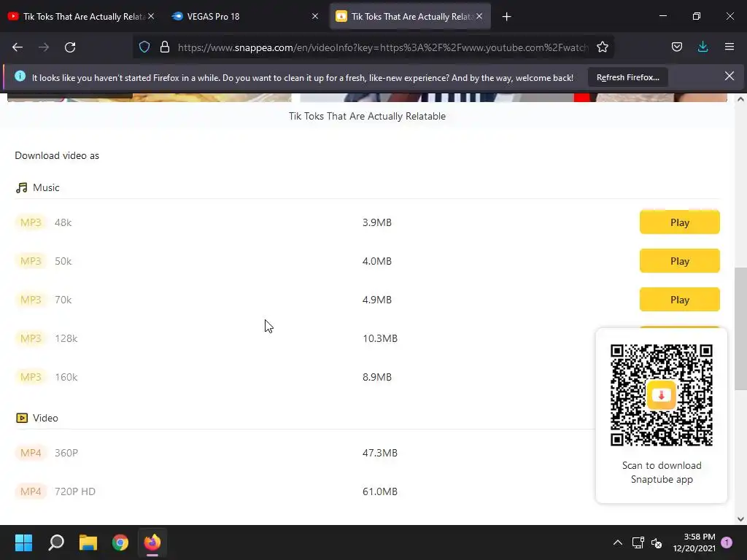
Task: Open File Explorer from the taskbar
Action: click(x=88, y=542)
